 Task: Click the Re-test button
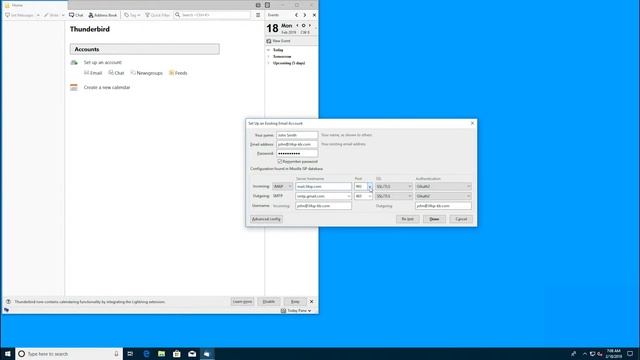[x=407, y=219]
